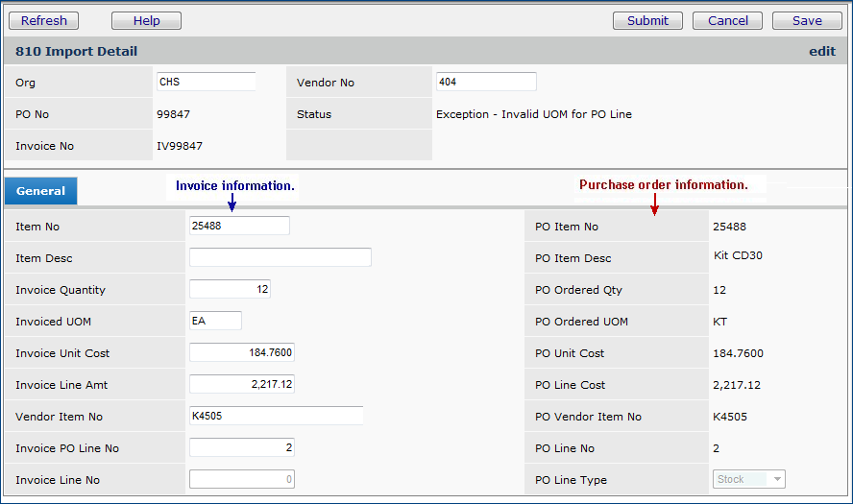Edit the Invoice PO Line No field

(241, 448)
